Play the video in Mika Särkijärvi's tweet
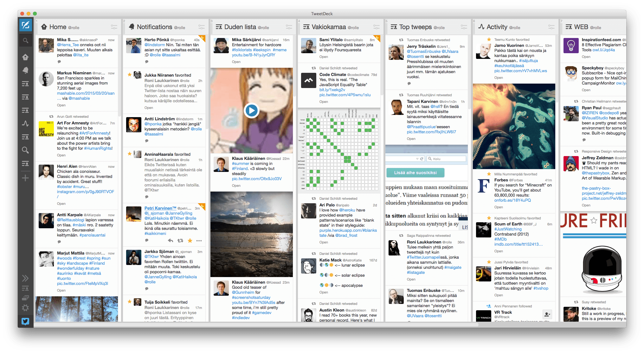Screen dimensions: 644x353 pyautogui.click(x=252, y=110)
